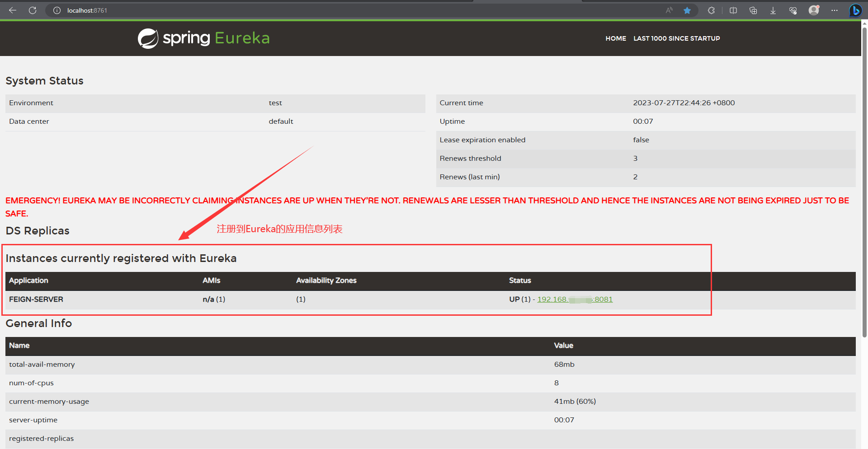Toggle the split screen icon

(733, 10)
